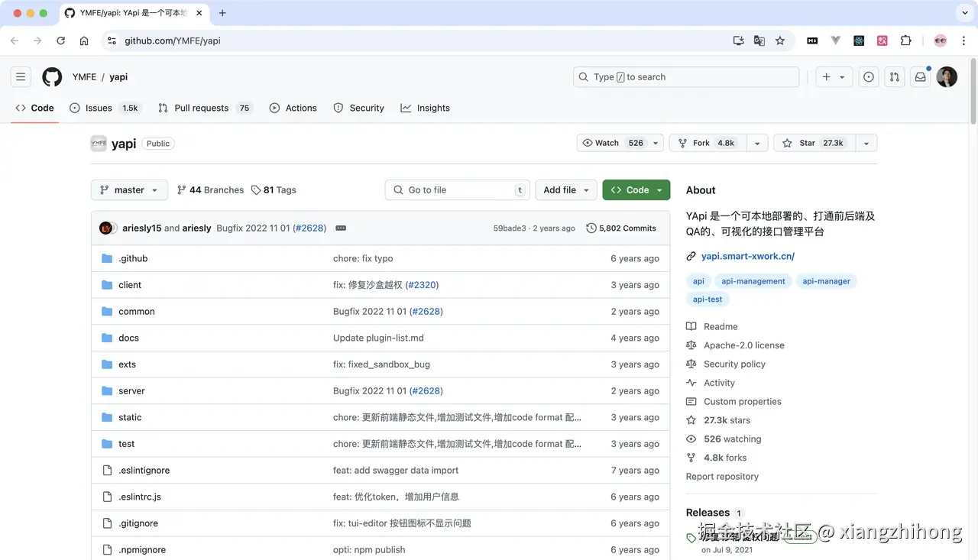Expand the Fork options dropdown arrow
Screen dimensions: 978x560
(x=756, y=143)
